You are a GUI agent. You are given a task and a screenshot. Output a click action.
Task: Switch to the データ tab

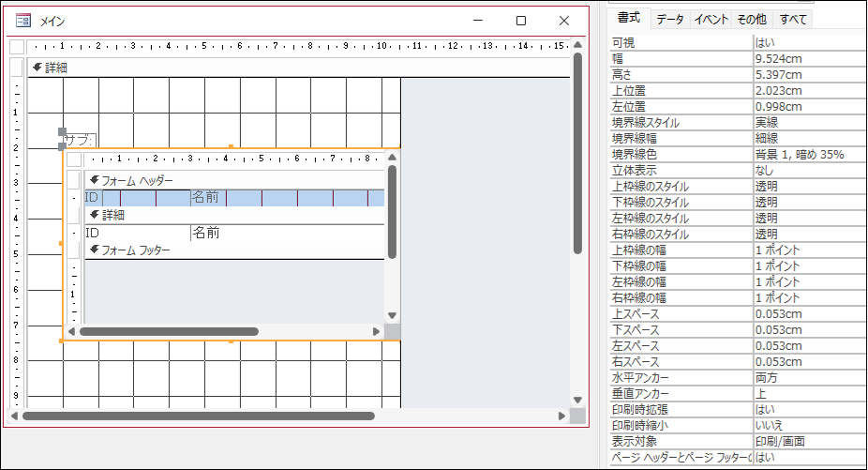point(670,20)
